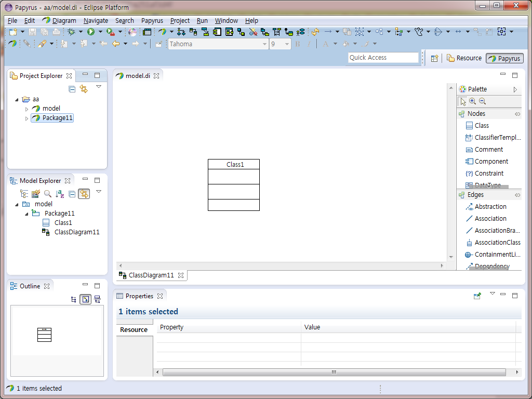
Task: Click the fit-to-selection zoom icon in toolbar
Action: click(x=501, y=32)
